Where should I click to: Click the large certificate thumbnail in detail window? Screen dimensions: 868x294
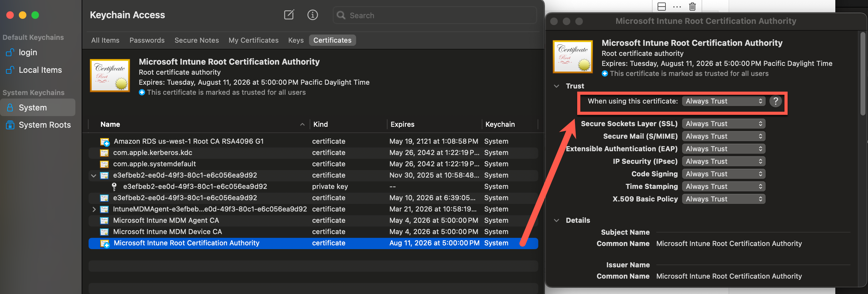pyautogui.click(x=572, y=56)
